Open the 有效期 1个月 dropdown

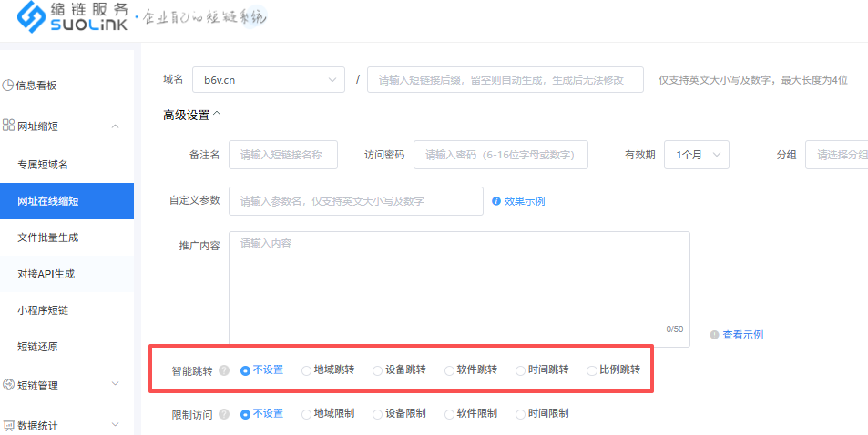pos(696,155)
